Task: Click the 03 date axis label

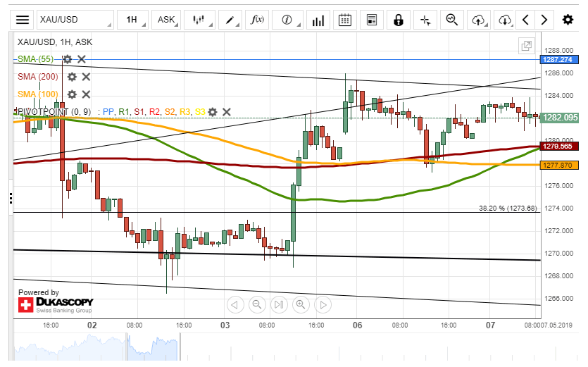Action: (225, 325)
